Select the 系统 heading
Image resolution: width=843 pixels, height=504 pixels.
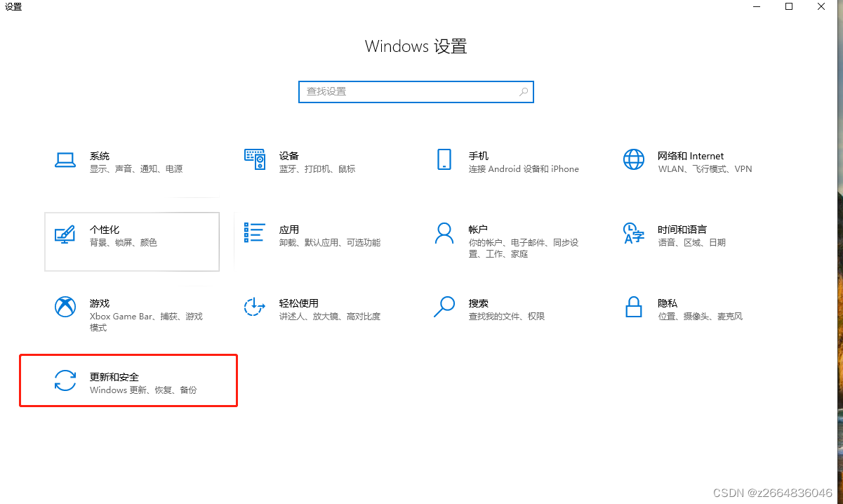(x=100, y=156)
